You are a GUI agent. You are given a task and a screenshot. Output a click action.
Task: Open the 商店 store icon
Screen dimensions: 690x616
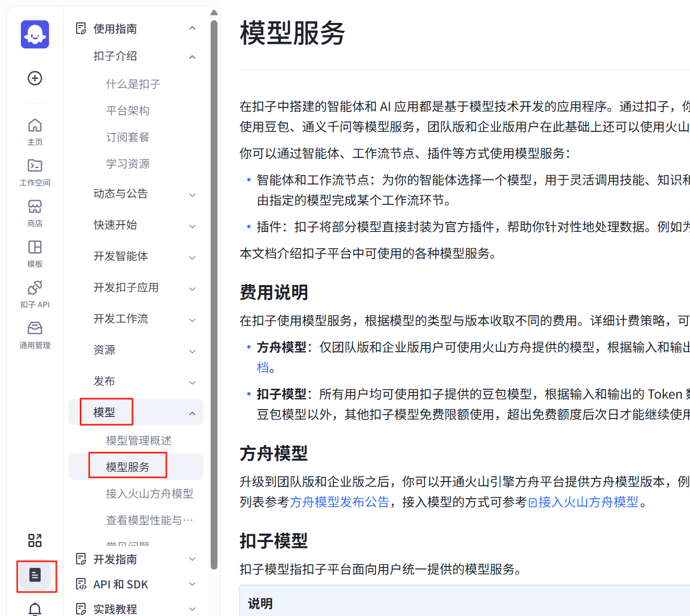point(35,212)
